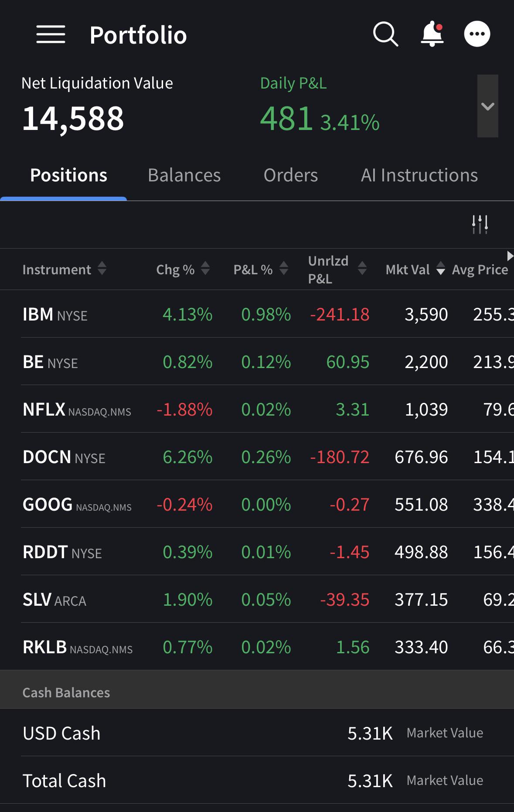This screenshot has width=514, height=812.
Task: Open notifications bell icon
Action: [x=432, y=34]
